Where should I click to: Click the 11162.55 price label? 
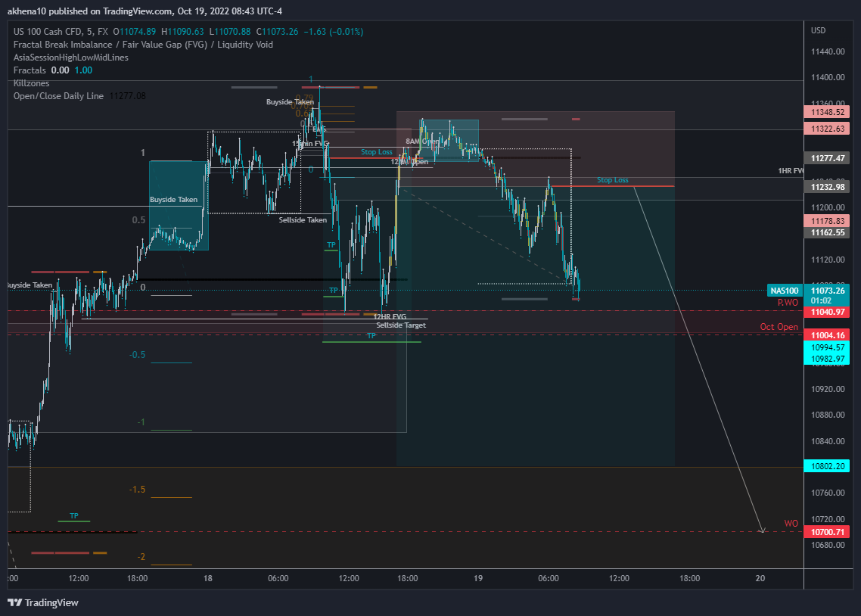[x=827, y=232]
